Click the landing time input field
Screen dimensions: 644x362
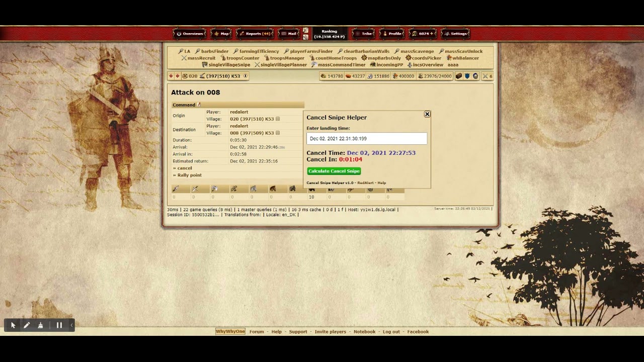coord(367,139)
